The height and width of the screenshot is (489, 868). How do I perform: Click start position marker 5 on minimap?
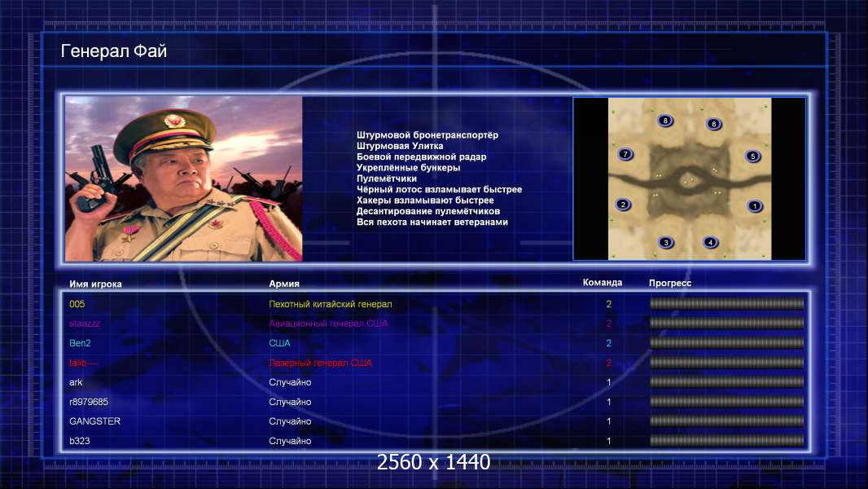tap(752, 156)
